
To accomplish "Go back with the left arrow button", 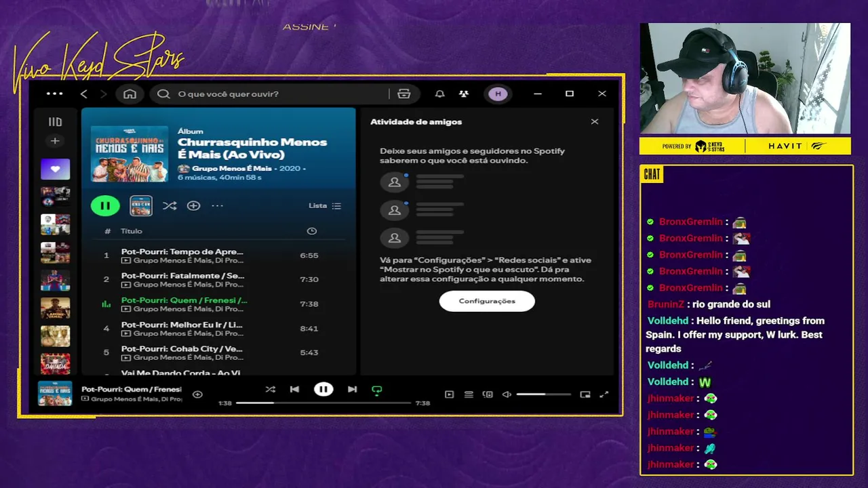I will click(x=83, y=94).
